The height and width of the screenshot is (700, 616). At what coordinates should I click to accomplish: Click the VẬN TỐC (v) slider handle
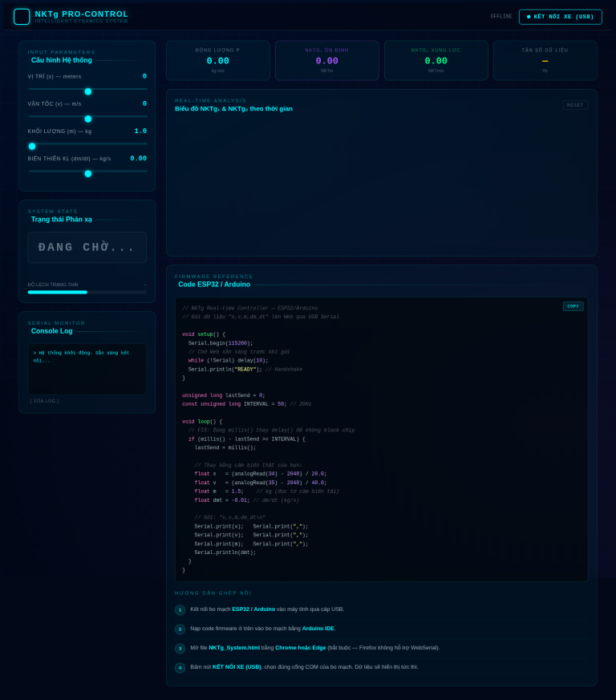88,119
